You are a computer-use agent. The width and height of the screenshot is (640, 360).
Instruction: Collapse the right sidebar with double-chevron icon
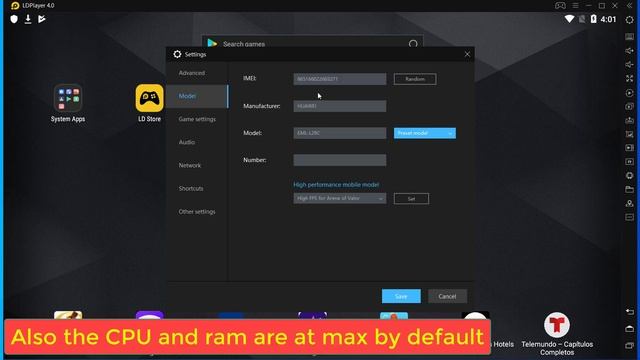pos(630,6)
